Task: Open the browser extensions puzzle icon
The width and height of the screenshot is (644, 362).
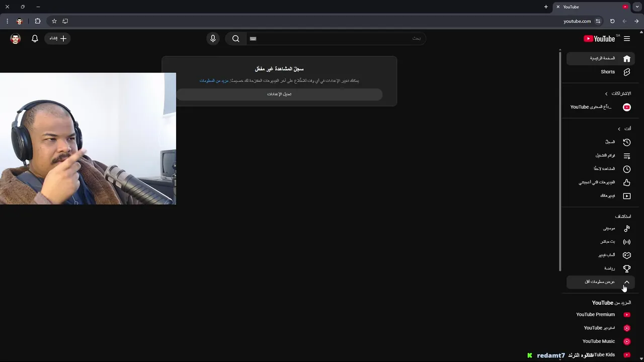Action: point(38,21)
